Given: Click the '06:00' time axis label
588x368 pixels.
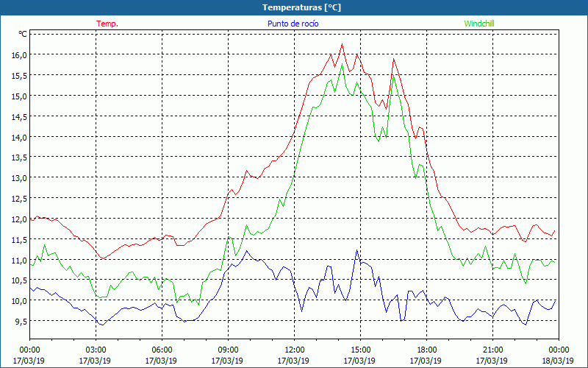Looking at the screenshot, I should coord(162,350).
